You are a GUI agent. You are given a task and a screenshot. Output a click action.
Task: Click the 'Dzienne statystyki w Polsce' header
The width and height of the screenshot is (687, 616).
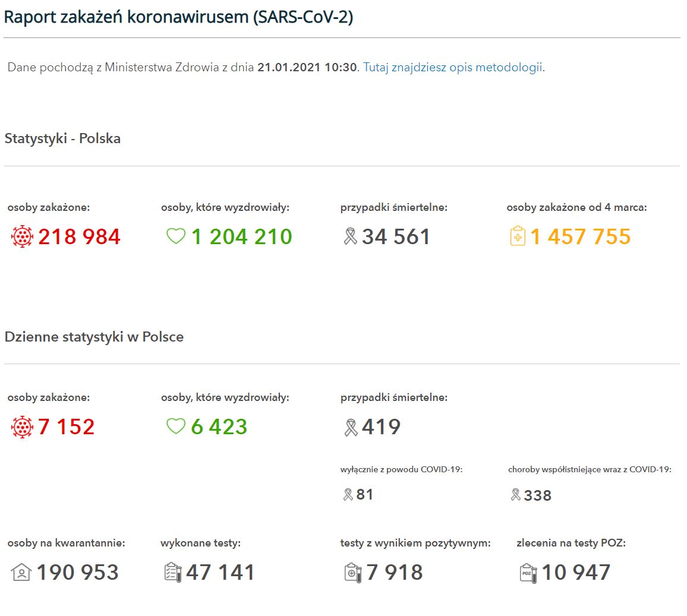click(94, 337)
